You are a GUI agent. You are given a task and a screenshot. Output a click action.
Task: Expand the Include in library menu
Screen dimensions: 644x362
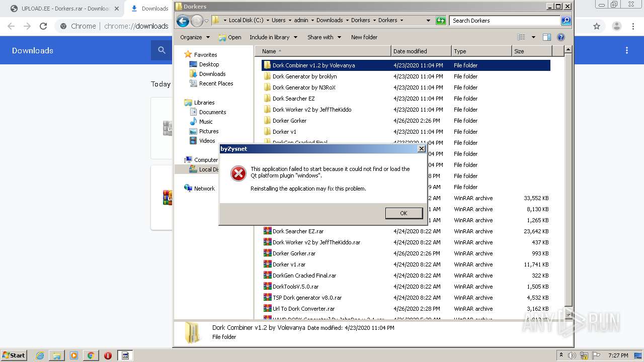tap(273, 37)
